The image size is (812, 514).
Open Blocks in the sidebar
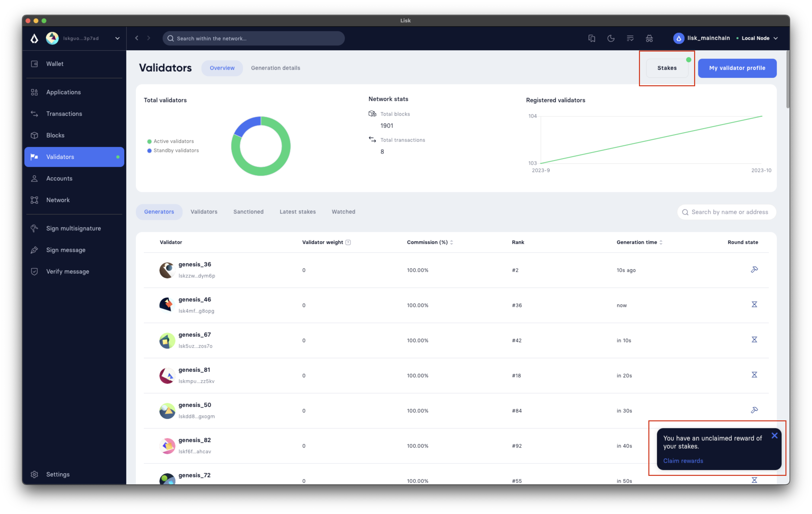coord(74,135)
